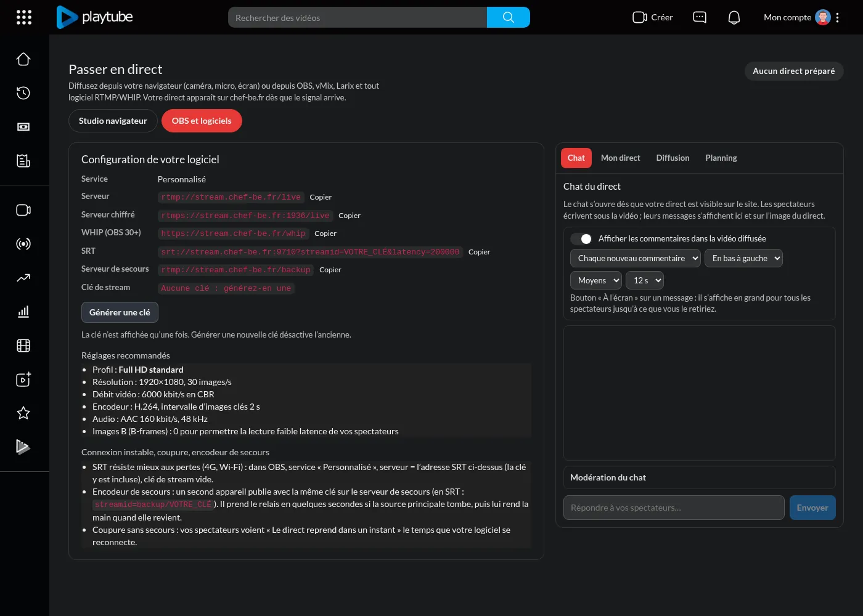This screenshot has height=616, width=863.
Task: Focus the "Répondre à vos spectateurs" field
Action: point(674,508)
